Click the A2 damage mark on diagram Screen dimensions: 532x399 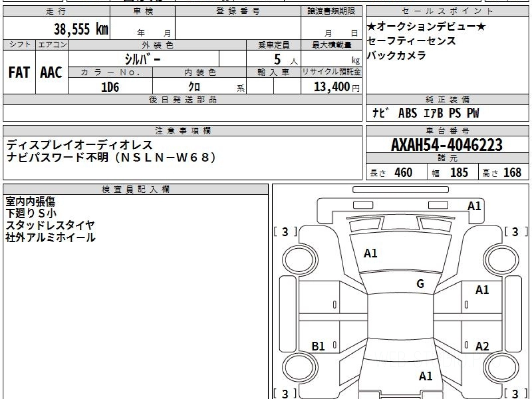(482, 346)
